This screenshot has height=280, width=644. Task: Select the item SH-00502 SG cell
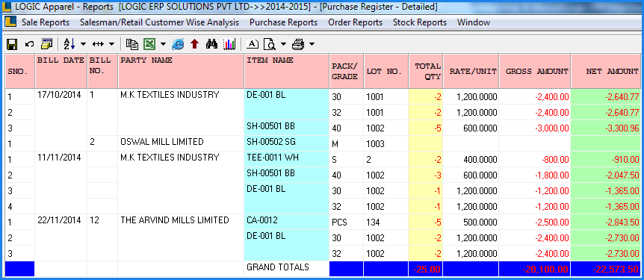(287, 143)
